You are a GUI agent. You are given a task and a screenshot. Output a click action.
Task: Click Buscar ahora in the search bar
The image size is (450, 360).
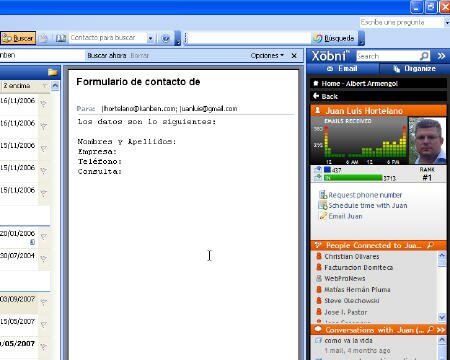[107, 55]
